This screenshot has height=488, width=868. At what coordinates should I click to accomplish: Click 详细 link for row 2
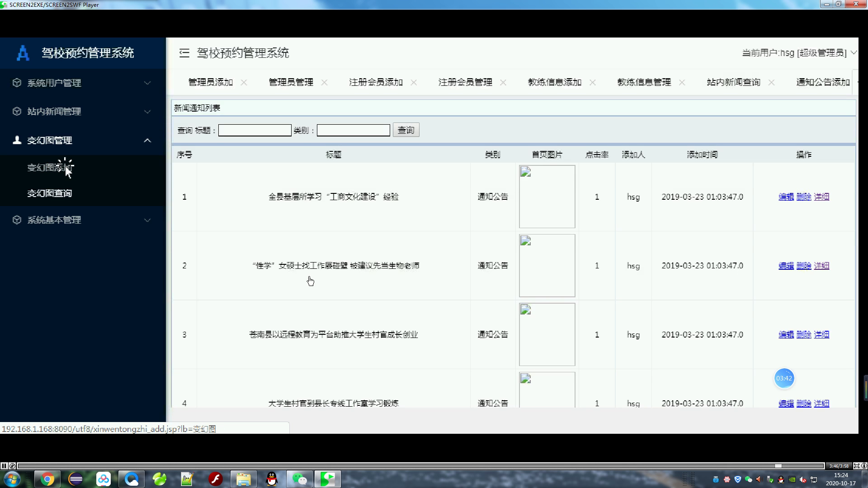pyautogui.click(x=821, y=266)
